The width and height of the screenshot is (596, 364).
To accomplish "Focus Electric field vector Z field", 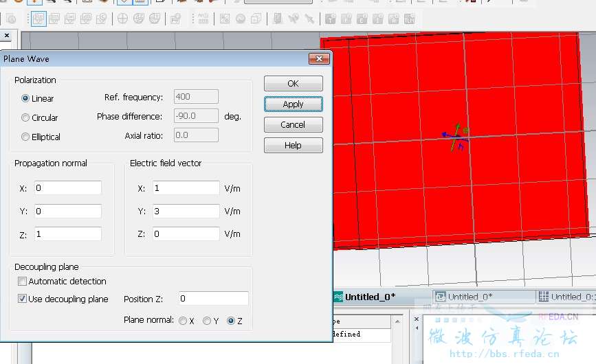I will [186, 234].
